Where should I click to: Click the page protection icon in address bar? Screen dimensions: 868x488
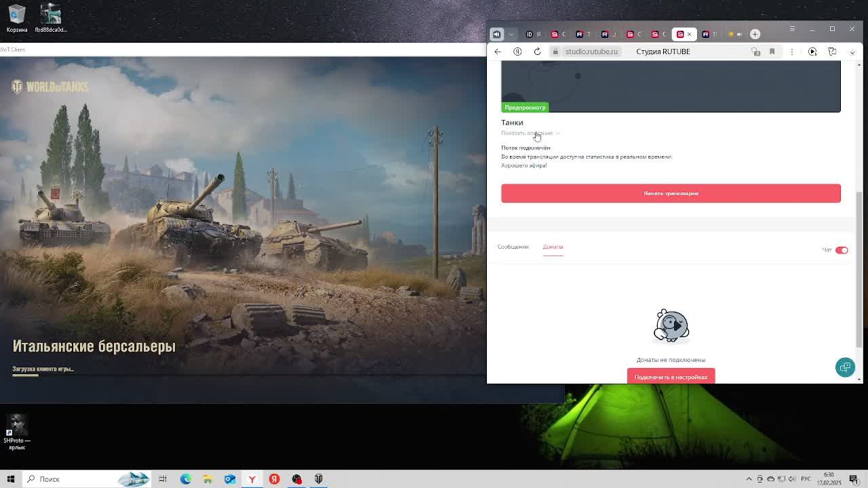(x=756, y=52)
